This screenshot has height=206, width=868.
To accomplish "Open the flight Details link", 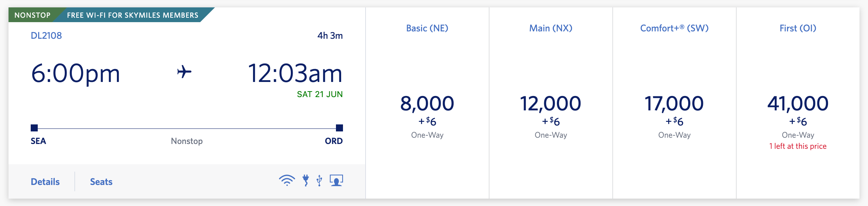I will pos(45,182).
